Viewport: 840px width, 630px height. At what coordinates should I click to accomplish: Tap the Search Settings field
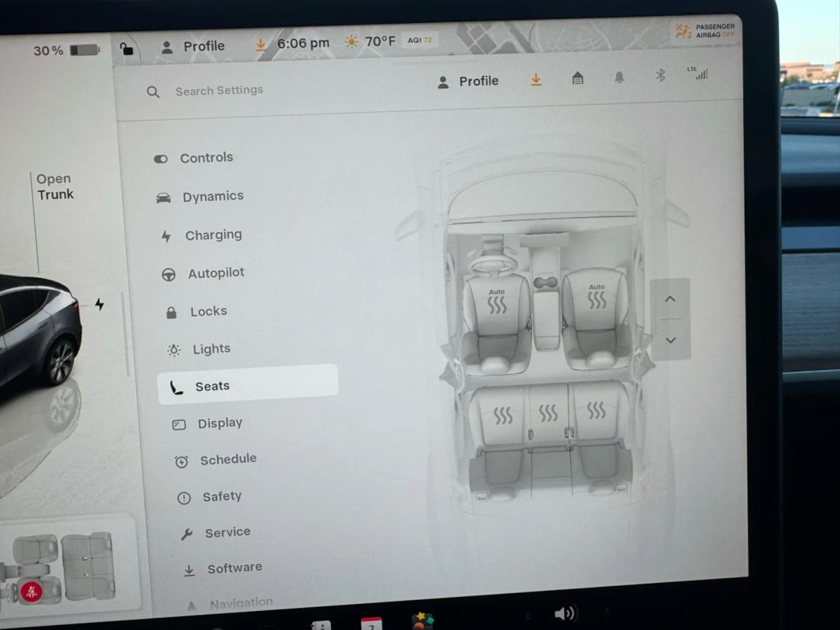coord(219,90)
